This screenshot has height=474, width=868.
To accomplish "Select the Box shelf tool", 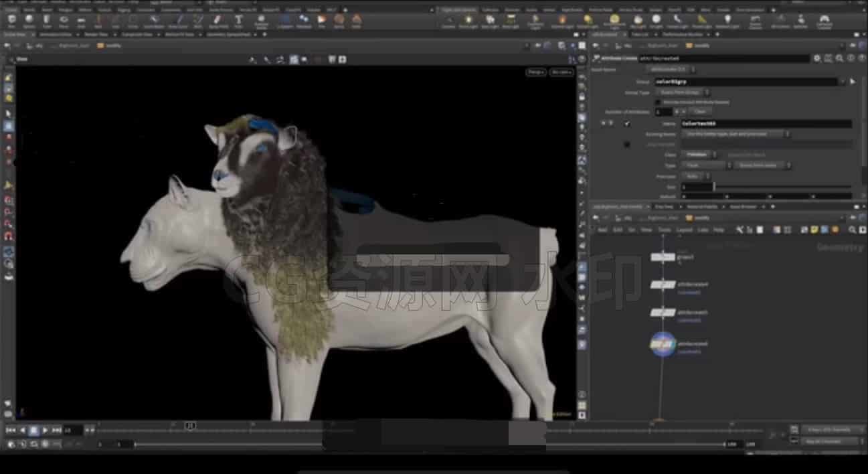I will (x=12, y=21).
